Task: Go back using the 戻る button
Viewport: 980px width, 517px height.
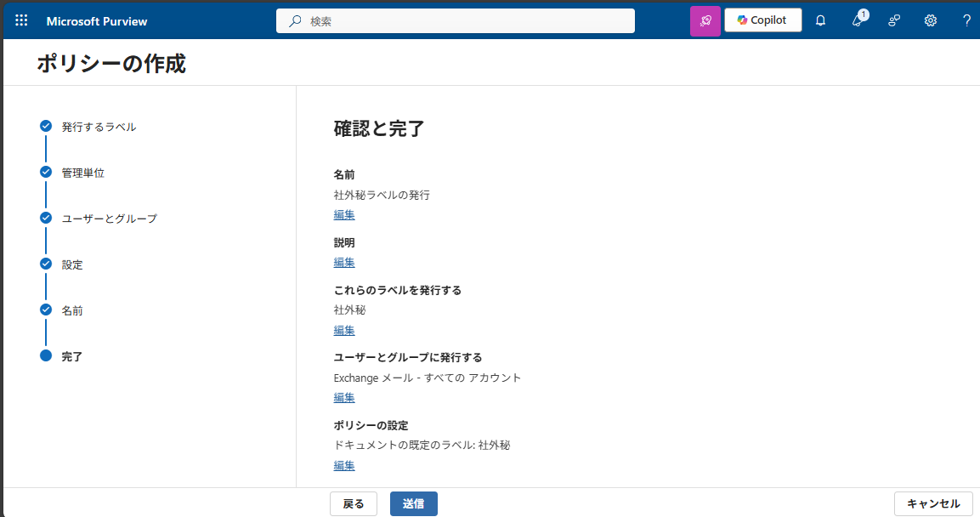Action: [x=353, y=503]
